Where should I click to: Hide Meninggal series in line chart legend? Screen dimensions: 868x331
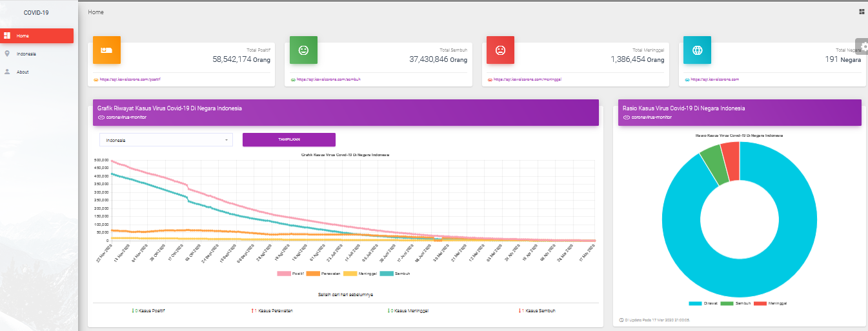pos(364,274)
